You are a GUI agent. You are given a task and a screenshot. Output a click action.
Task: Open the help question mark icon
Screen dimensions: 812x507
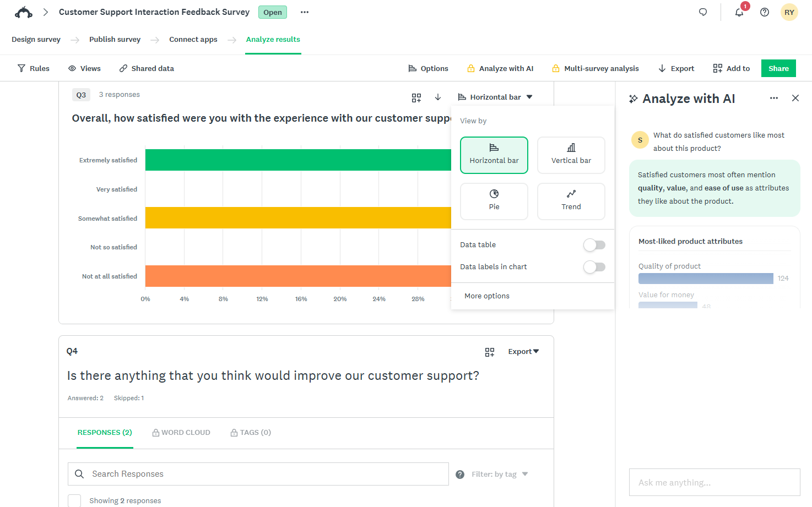(765, 12)
